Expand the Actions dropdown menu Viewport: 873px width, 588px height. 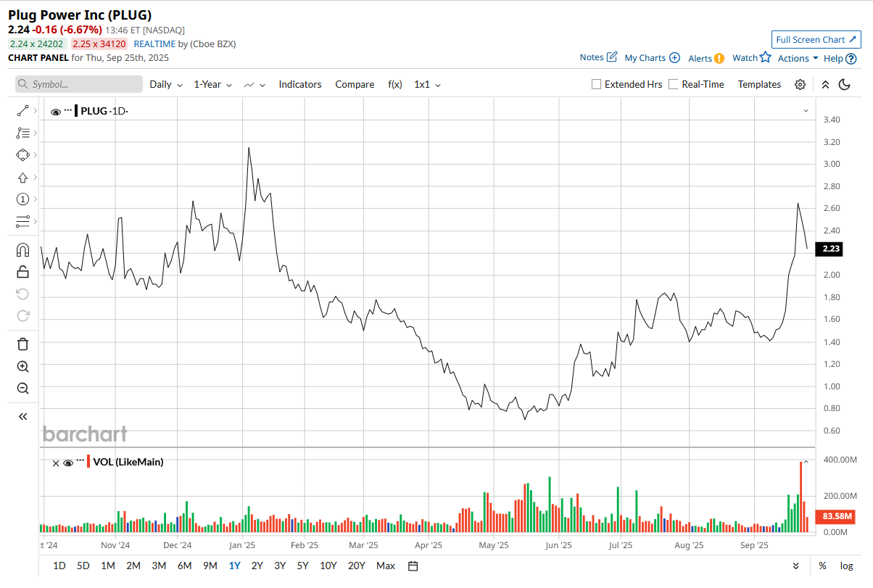pos(798,58)
